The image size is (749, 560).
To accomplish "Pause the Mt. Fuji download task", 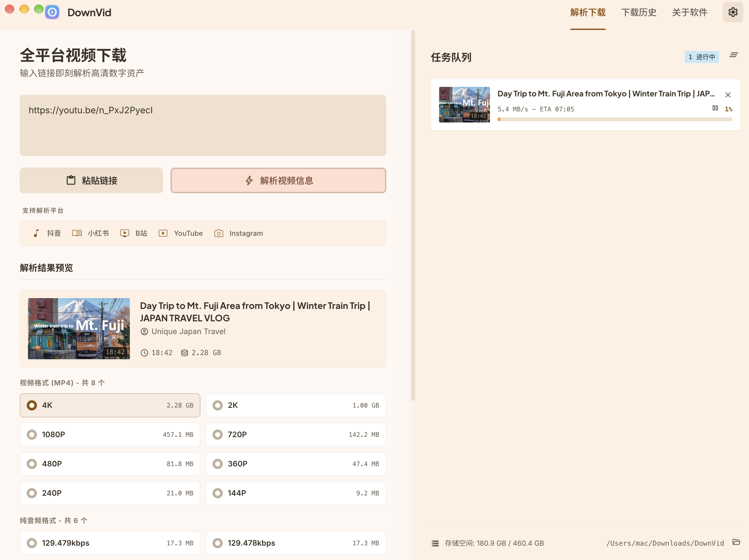I will pos(715,108).
